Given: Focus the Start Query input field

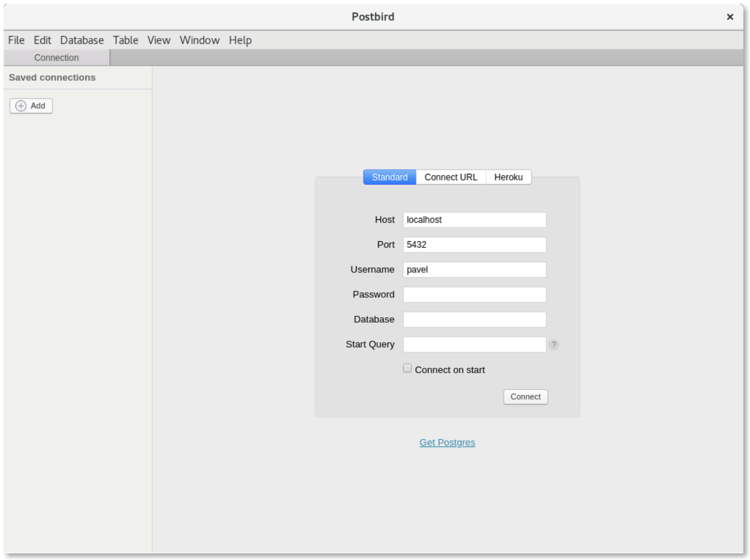Looking at the screenshot, I should [474, 345].
